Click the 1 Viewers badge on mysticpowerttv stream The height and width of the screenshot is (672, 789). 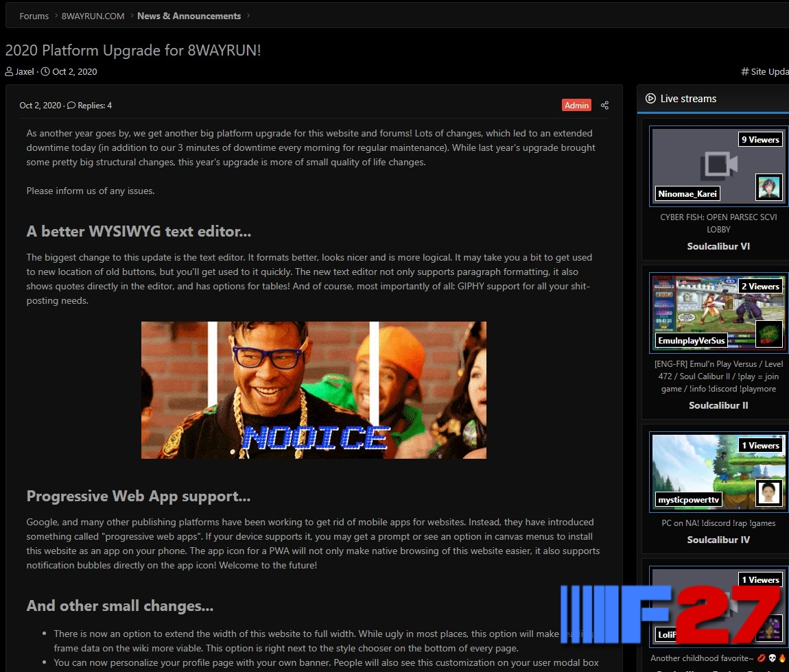760,445
